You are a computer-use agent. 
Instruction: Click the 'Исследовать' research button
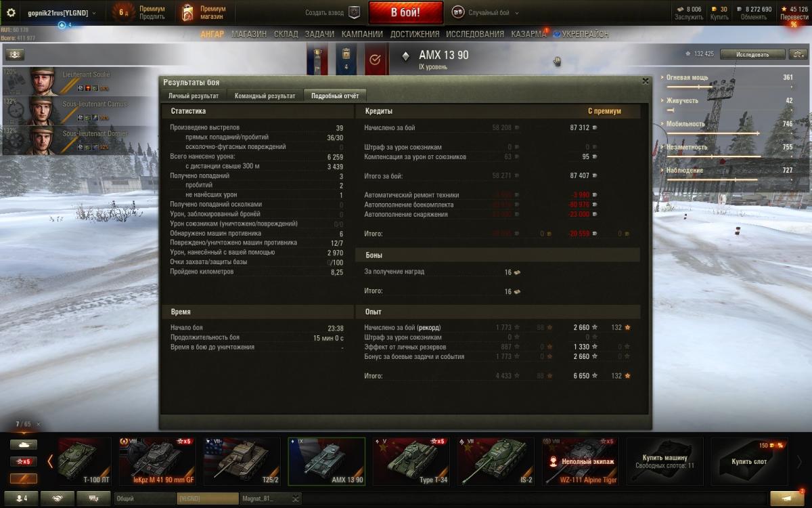752,54
